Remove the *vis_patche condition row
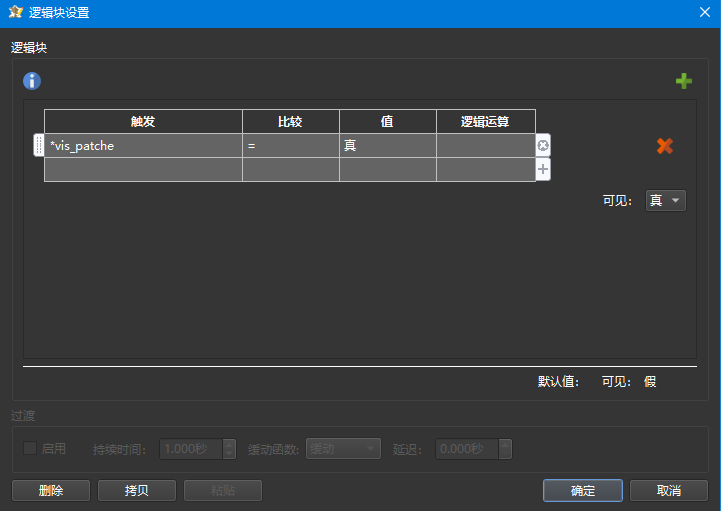 point(543,146)
